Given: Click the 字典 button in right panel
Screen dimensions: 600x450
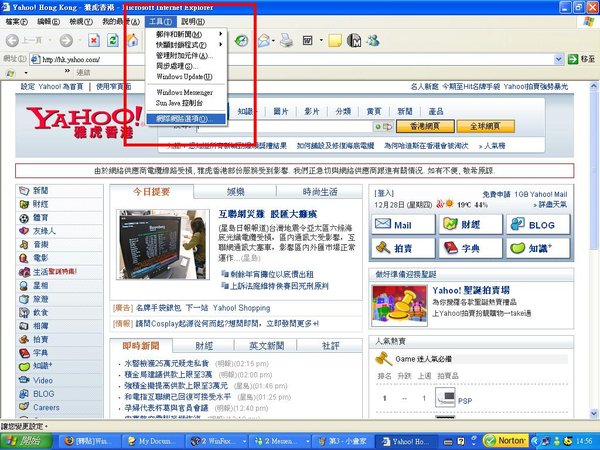Looking at the screenshot, I should tap(471, 248).
